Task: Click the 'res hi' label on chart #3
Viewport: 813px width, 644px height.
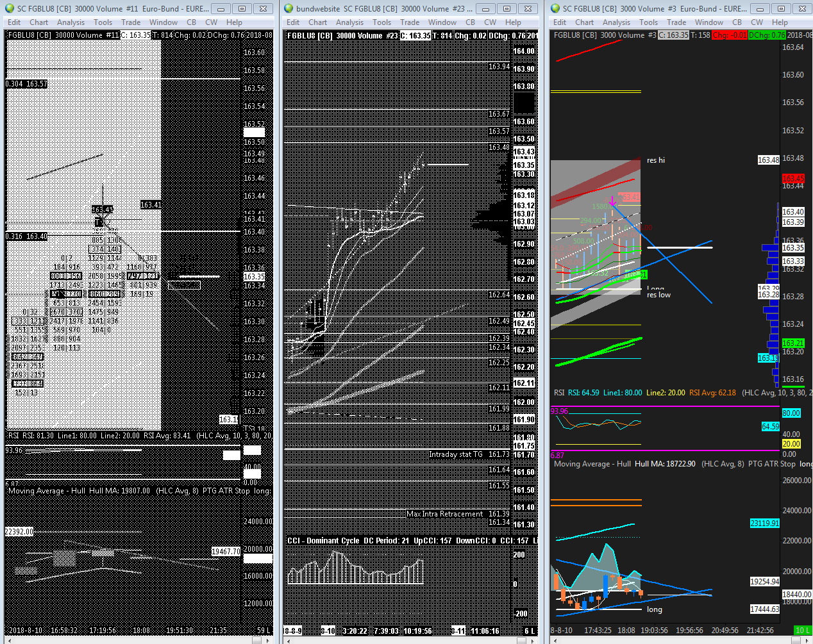Action: (655, 160)
